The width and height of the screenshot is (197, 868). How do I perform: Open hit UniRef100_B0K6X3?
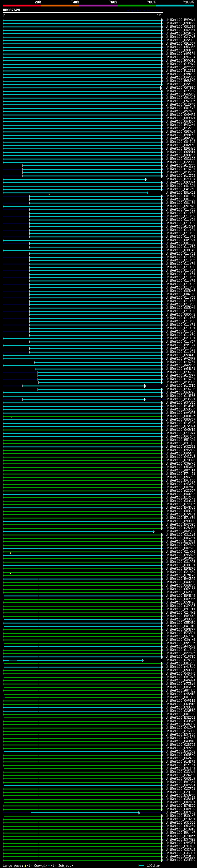point(180,548)
